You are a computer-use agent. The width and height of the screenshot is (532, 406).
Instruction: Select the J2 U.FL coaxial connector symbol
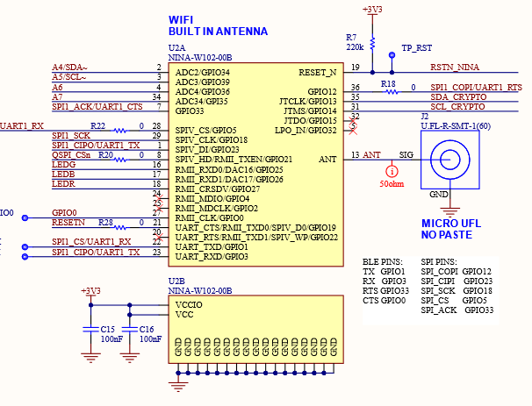(x=449, y=160)
